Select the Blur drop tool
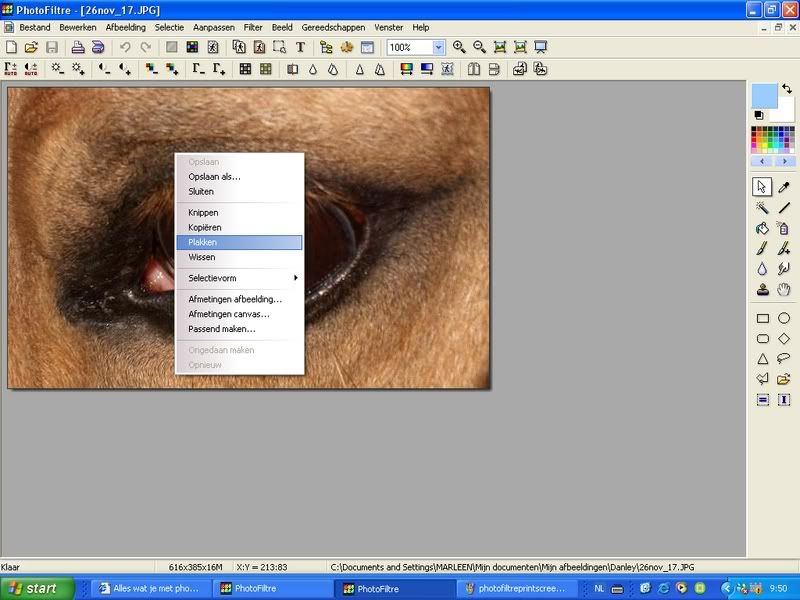This screenshot has height=600, width=800. coord(762,269)
